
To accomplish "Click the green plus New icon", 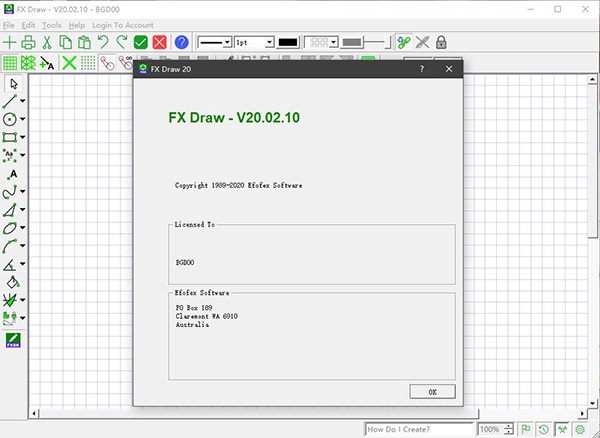I will [x=9, y=42].
